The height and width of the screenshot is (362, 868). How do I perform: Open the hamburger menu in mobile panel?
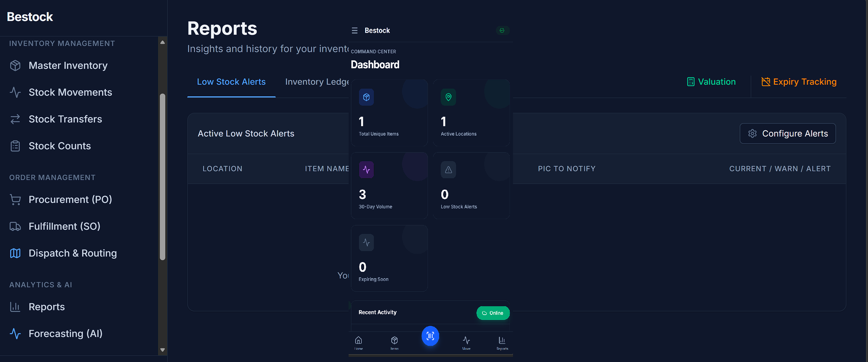click(x=354, y=31)
